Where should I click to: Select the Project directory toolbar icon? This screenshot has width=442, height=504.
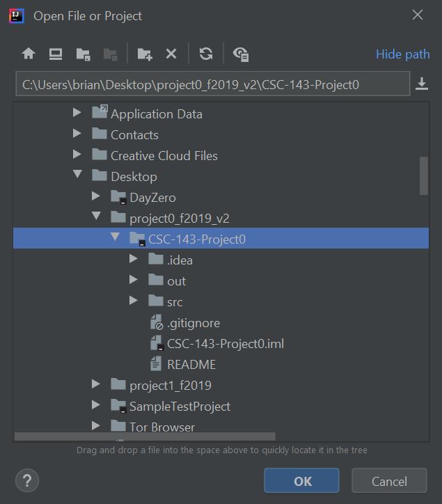click(83, 54)
